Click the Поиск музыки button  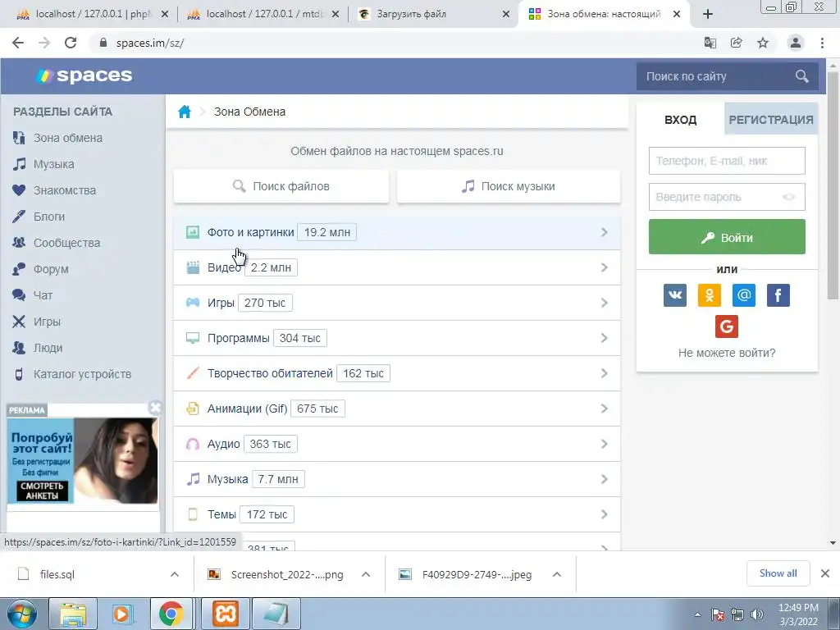[509, 186]
